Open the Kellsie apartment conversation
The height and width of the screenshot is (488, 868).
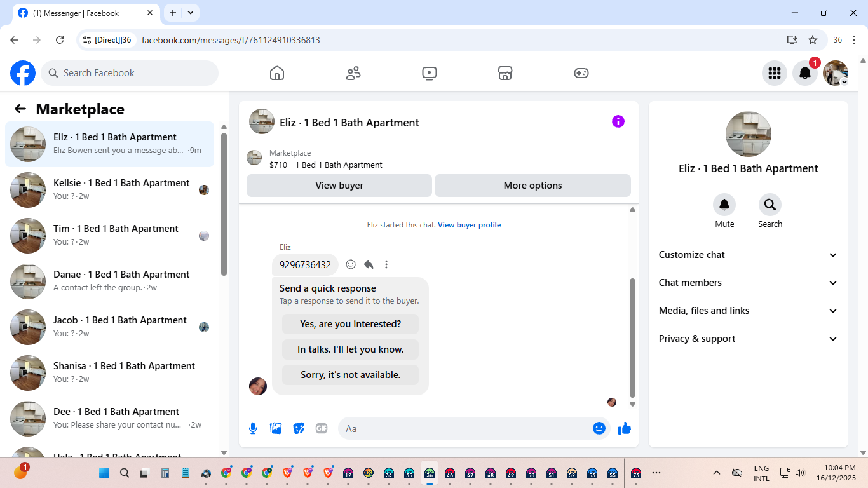(x=109, y=190)
